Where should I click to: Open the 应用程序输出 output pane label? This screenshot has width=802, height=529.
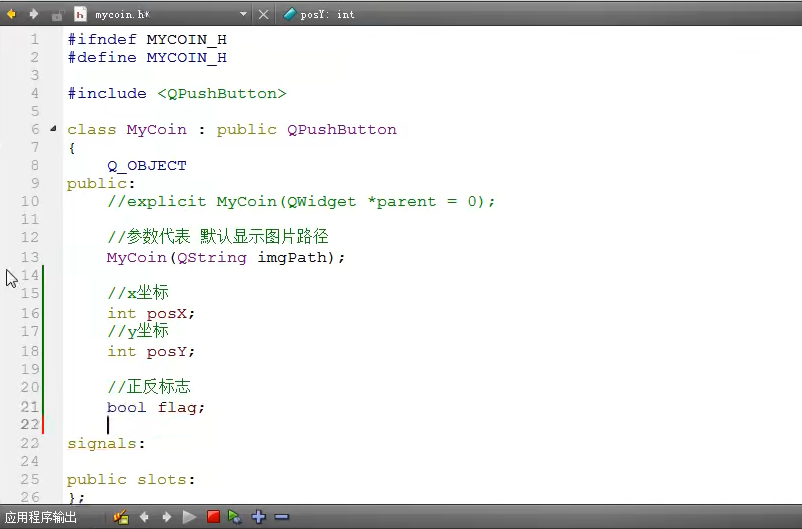pyautogui.click(x=41, y=517)
